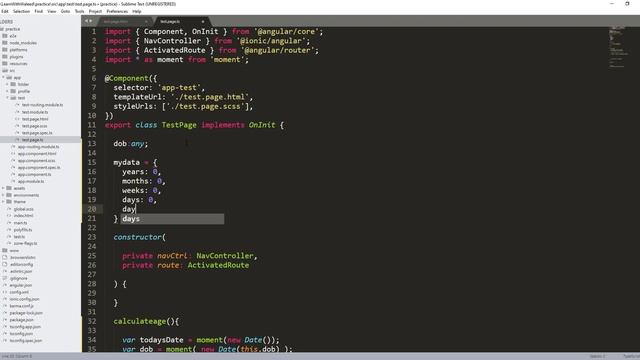Open tsconfig.spec.json file
Screen dimensions: 640x360
click(26, 340)
